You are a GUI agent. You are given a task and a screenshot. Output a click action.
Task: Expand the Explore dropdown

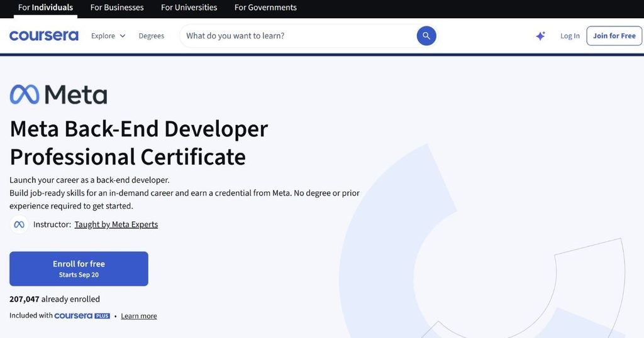[x=108, y=36]
